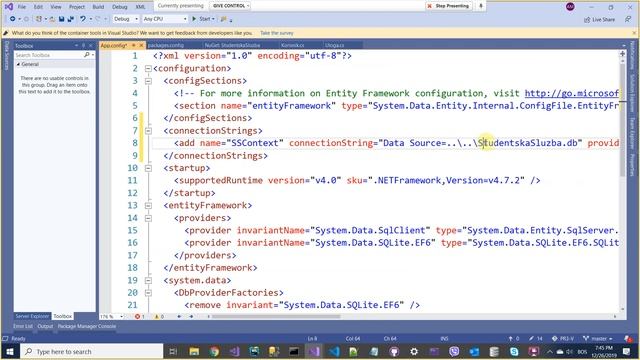This screenshot has height=360, width=640.
Task: Switch to the packages.config tab
Action: tap(166, 45)
